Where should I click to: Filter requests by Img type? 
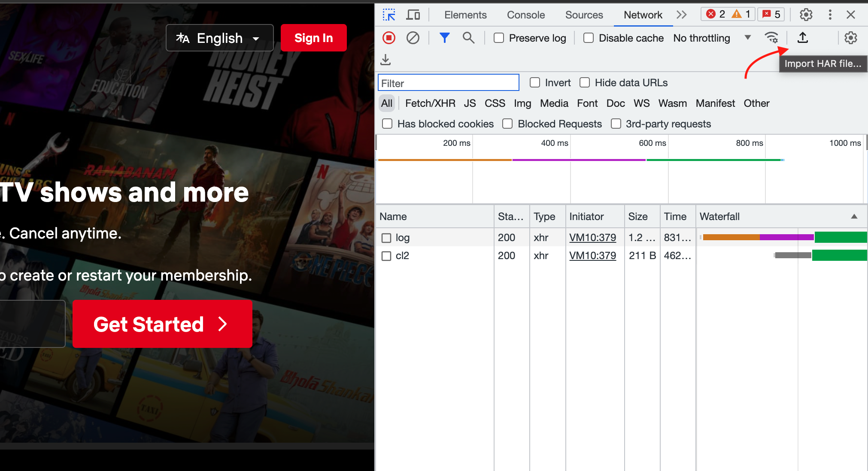point(522,103)
